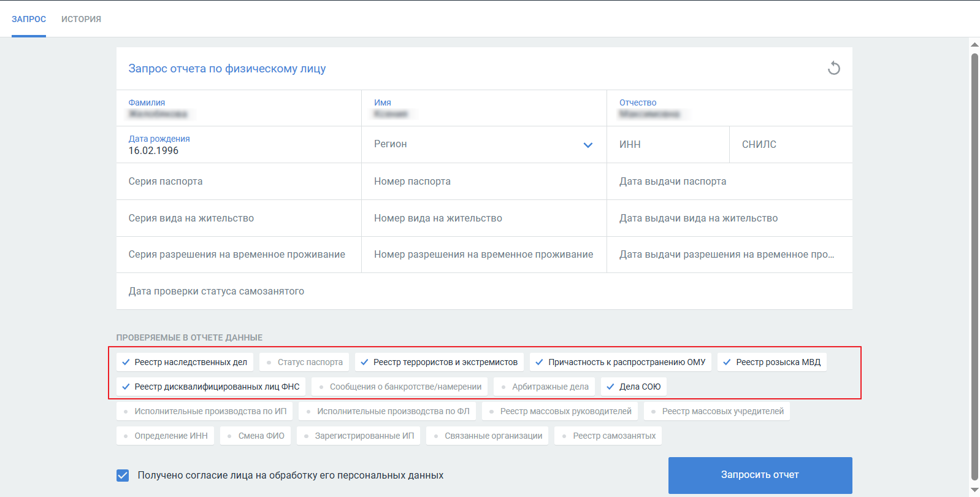
Task: Deselect Реестр наследственных дел chip
Action: coord(185,362)
